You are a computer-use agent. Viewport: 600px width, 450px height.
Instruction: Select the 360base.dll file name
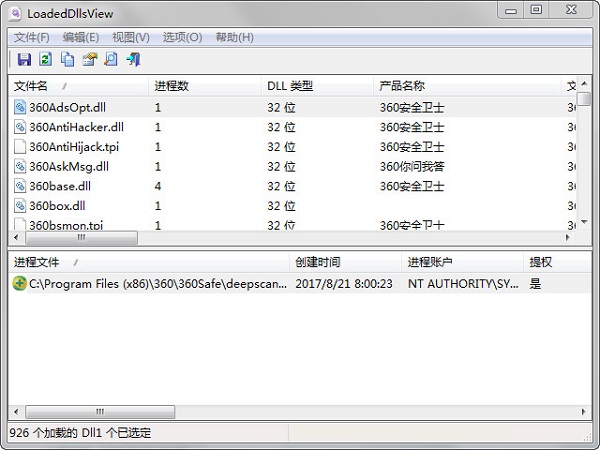[x=60, y=186]
